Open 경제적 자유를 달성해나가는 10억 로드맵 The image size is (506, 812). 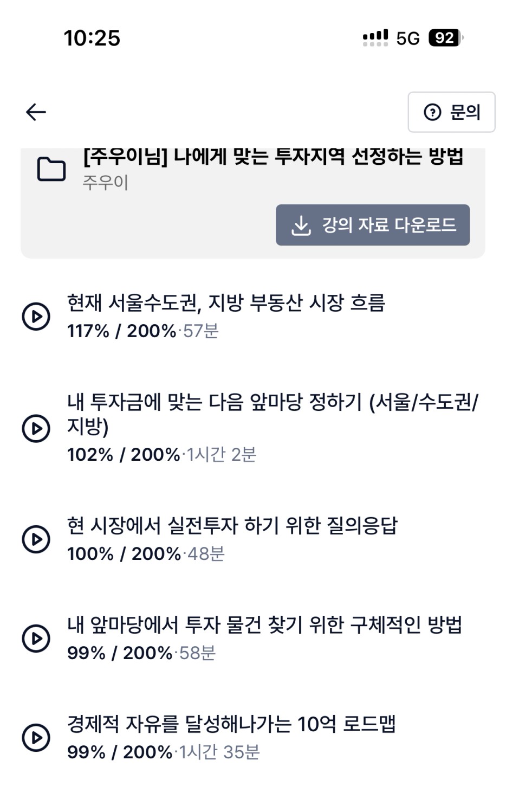231,724
